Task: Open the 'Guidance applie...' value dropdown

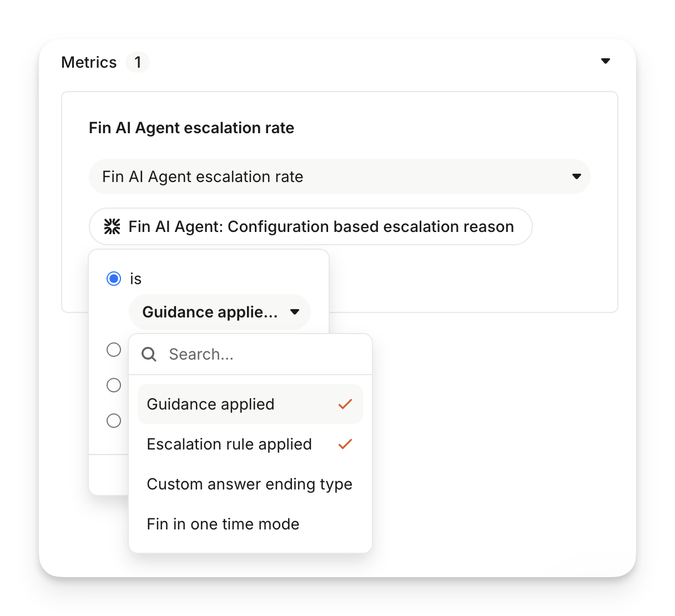Action: (x=220, y=312)
